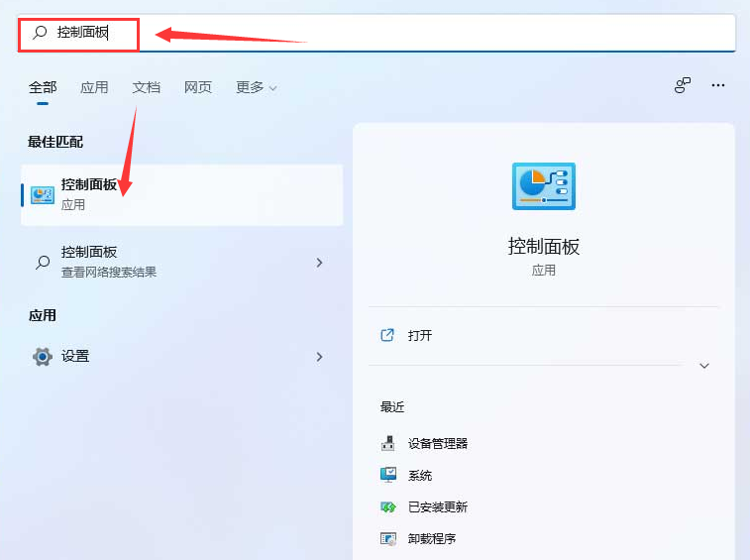Expand arrow next to 查看网络搜索结果 entry
Screen dimensions: 750x560
[319, 263]
